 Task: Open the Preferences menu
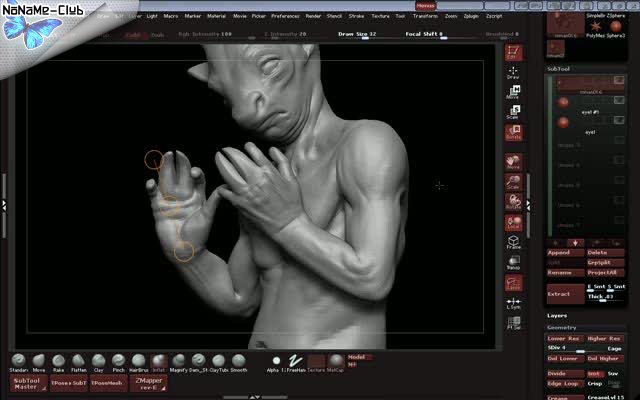click(x=285, y=17)
